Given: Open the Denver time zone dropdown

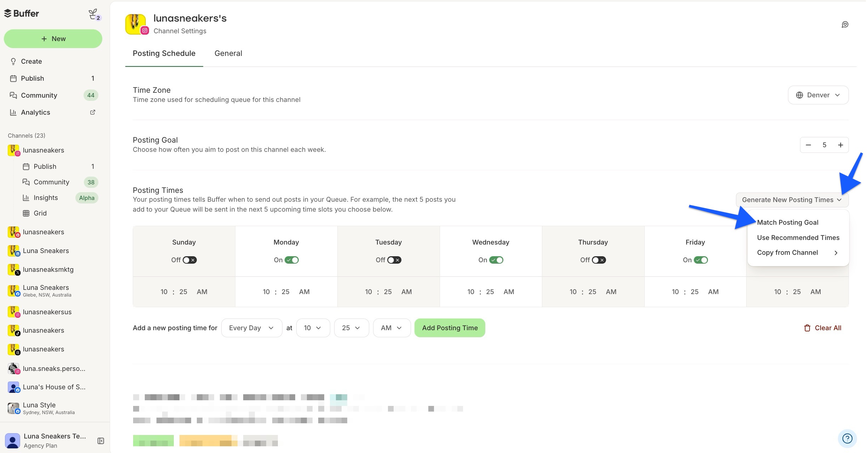Looking at the screenshot, I should 818,95.
